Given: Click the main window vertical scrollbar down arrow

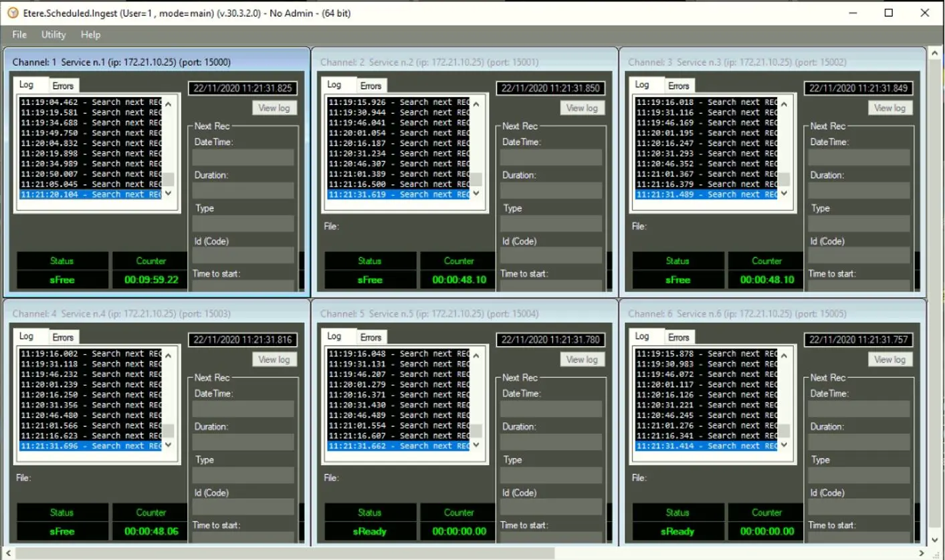Looking at the screenshot, I should pyautogui.click(x=936, y=539).
